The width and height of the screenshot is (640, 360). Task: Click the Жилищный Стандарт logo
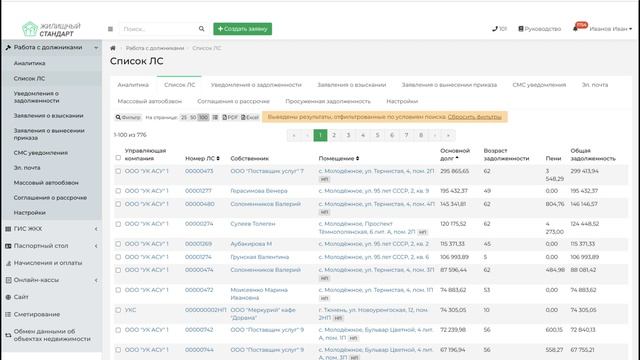click(51, 29)
